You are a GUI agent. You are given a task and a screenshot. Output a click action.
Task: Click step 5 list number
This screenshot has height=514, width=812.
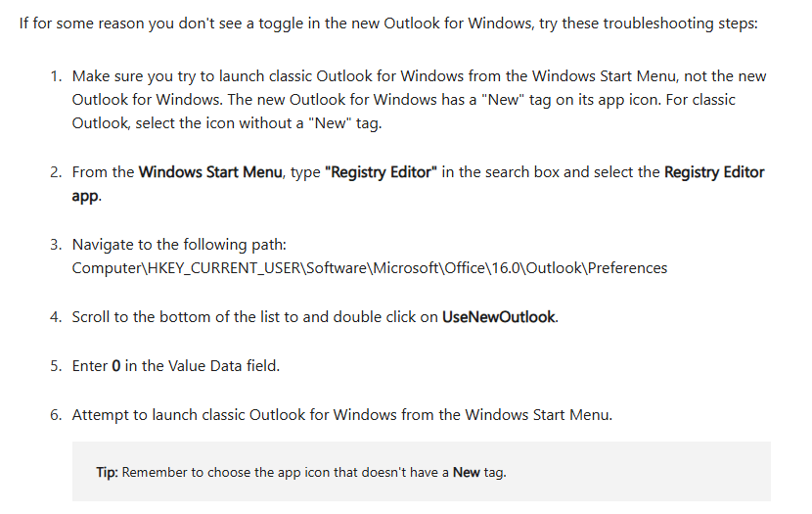[56, 366]
